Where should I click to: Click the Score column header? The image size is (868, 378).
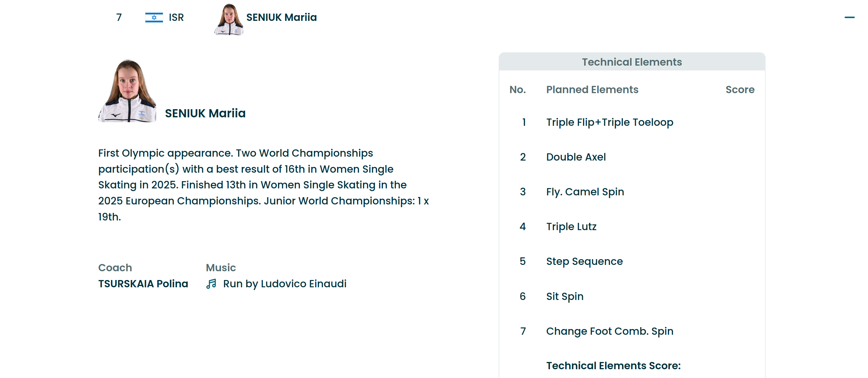click(x=740, y=90)
